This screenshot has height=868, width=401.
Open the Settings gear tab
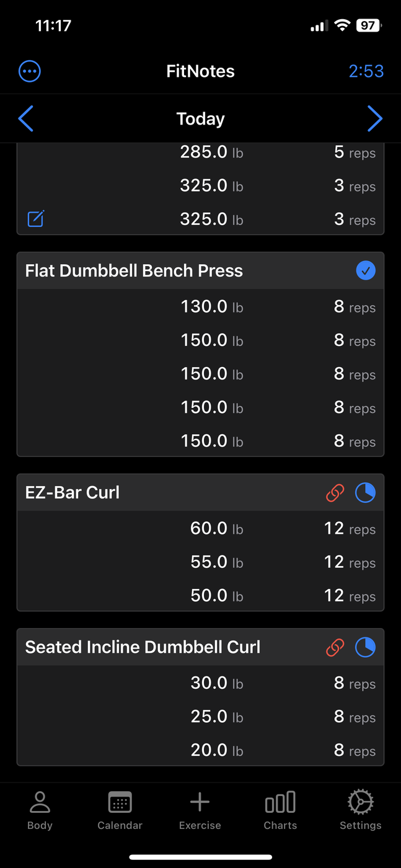(360, 810)
